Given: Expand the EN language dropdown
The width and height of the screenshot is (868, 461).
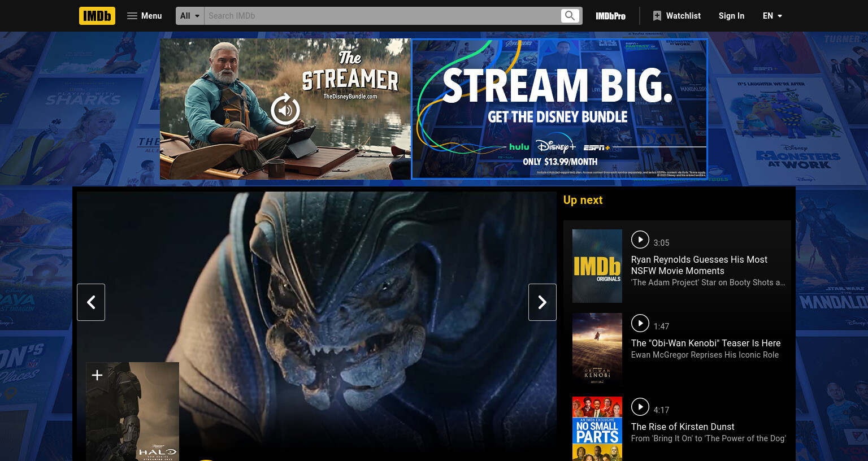Looking at the screenshot, I should (x=772, y=16).
